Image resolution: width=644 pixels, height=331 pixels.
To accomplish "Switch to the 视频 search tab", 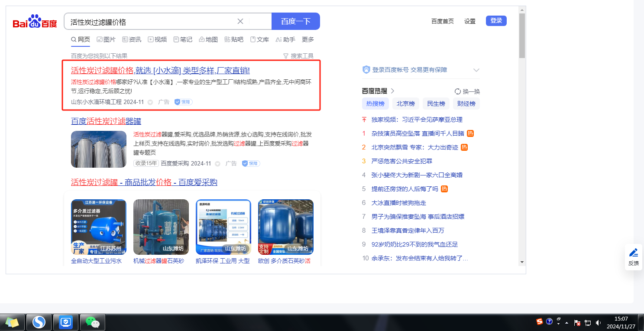I will (157, 39).
